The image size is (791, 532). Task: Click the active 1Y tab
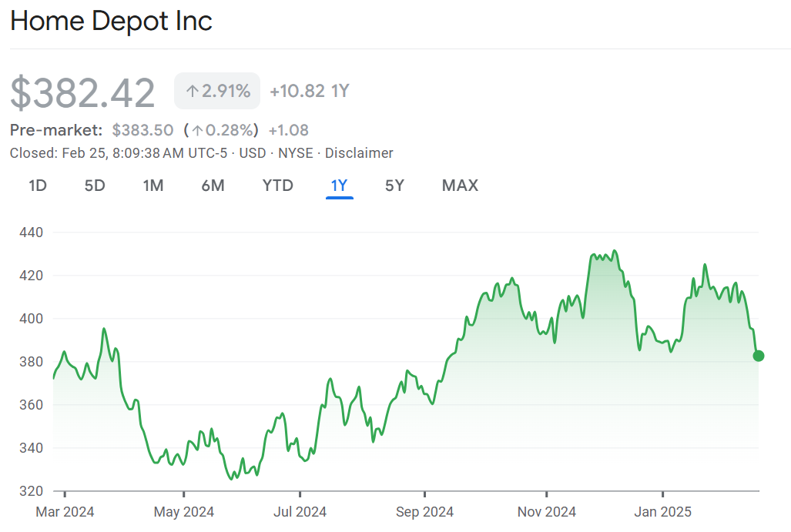click(339, 186)
